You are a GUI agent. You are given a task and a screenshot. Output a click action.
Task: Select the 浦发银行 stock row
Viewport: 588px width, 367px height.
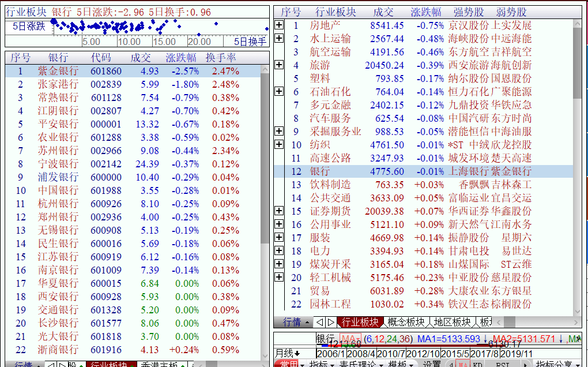pos(133,177)
